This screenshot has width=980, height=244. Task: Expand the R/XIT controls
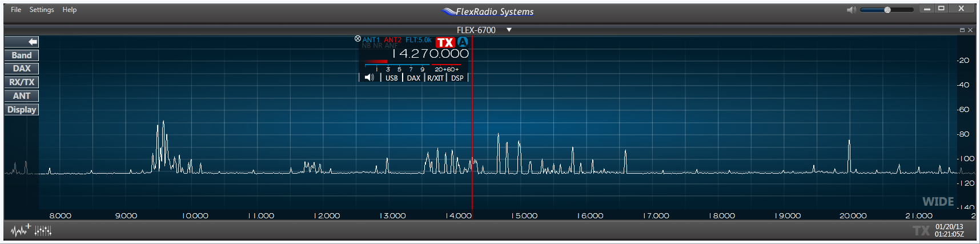point(435,78)
